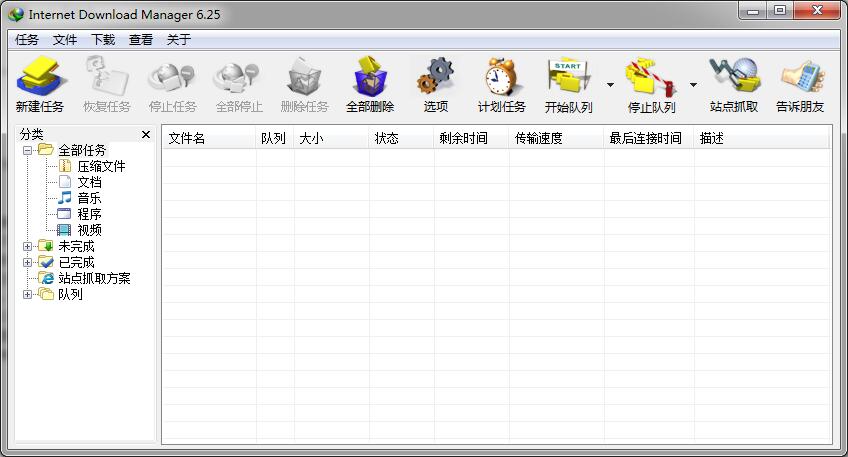Select the 站点抓取方案 item

pyautogui.click(x=94, y=279)
